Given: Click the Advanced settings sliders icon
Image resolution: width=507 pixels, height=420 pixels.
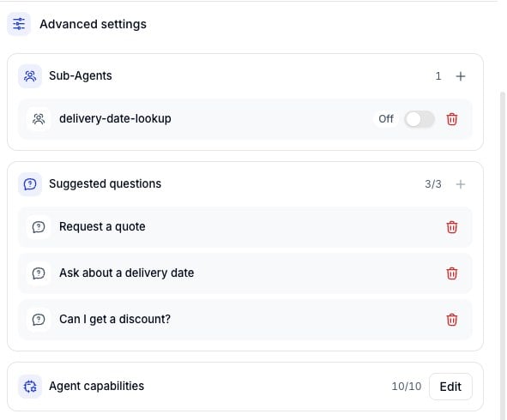Looking at the screenshot, I should pos(19,24).
